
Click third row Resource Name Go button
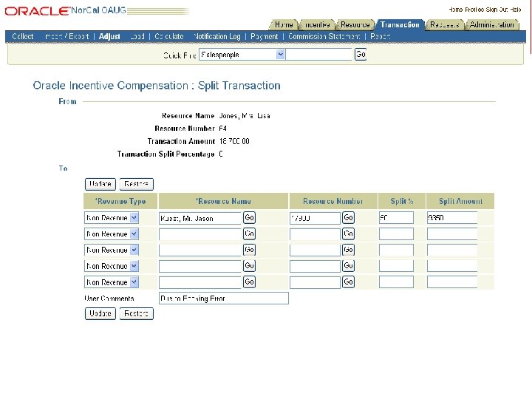pos(249,250)
